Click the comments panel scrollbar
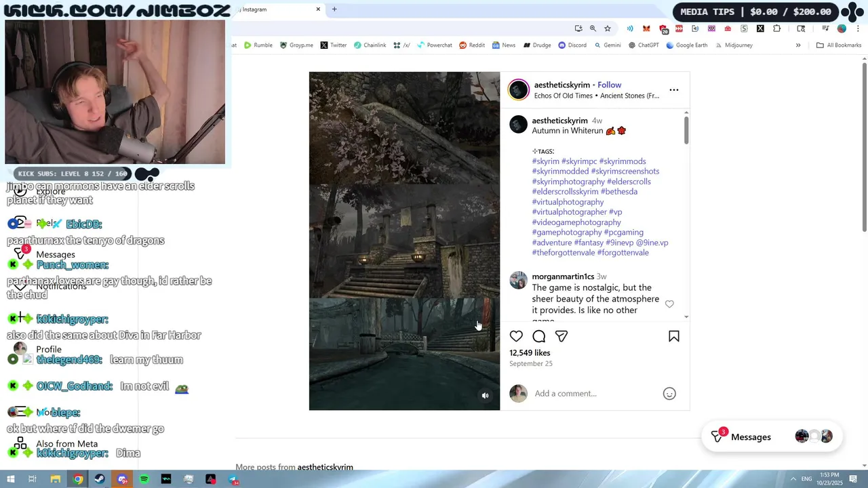The width and height of the screenshot is (868, 488). tap(686, 129)
